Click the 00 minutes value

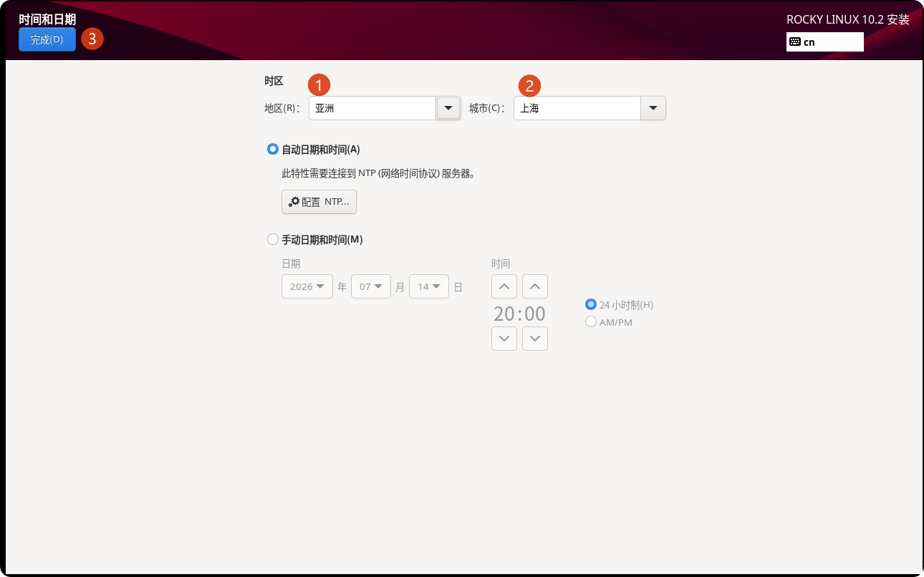point(535,314)
